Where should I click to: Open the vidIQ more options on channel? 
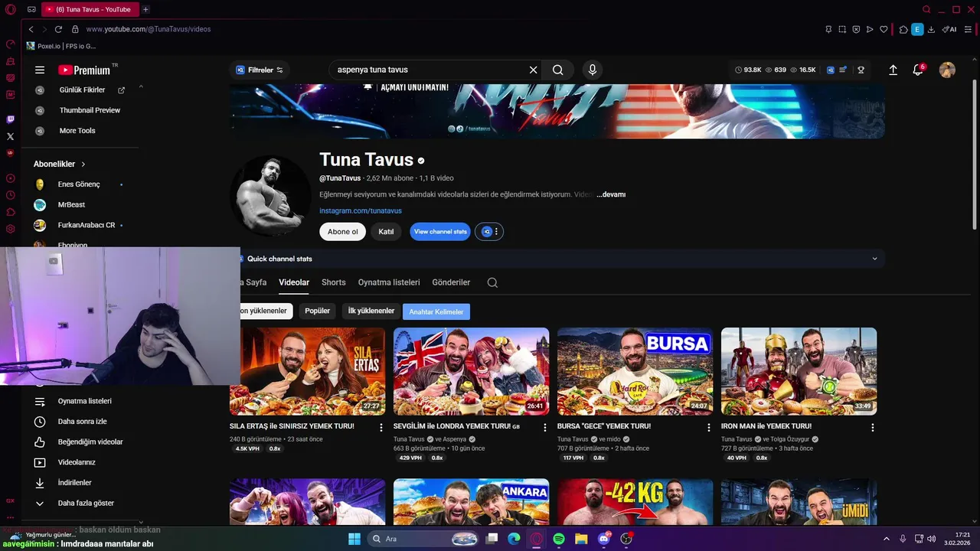point(496,231)
